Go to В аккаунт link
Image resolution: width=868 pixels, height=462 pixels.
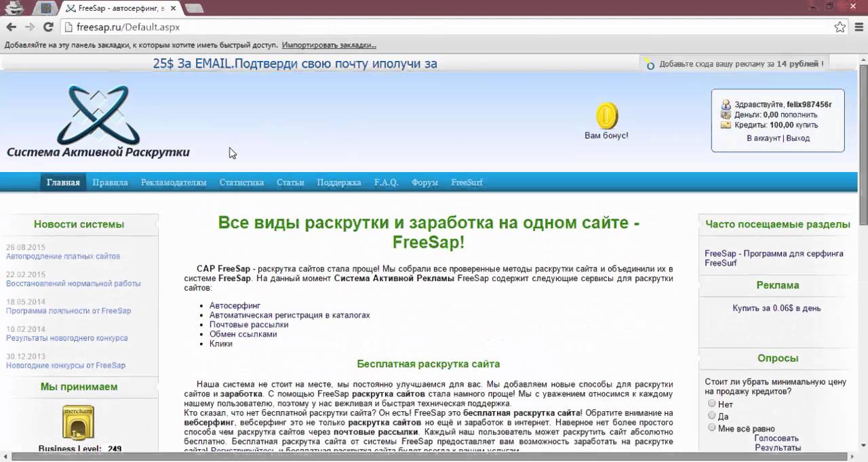[764, 138]
